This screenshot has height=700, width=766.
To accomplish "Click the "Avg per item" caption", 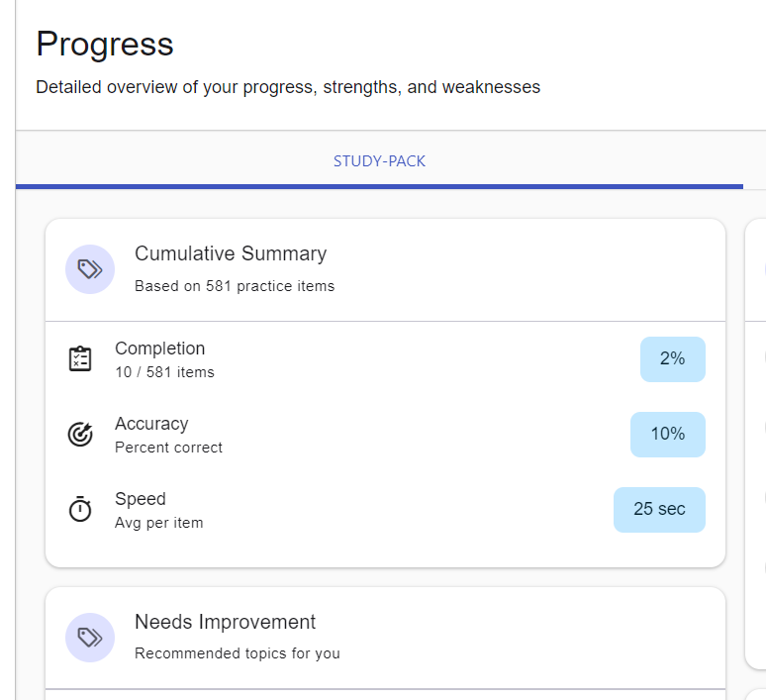I will click(x=159, y=523).
